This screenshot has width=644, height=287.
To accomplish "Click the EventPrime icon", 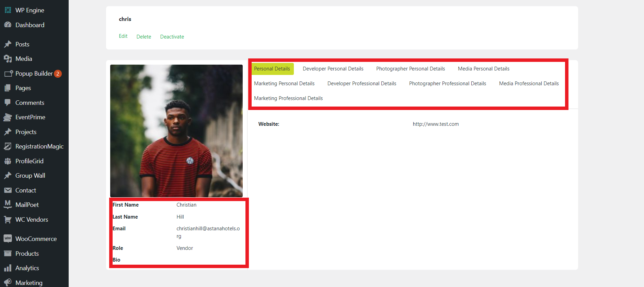I will (x=8, y=117).
